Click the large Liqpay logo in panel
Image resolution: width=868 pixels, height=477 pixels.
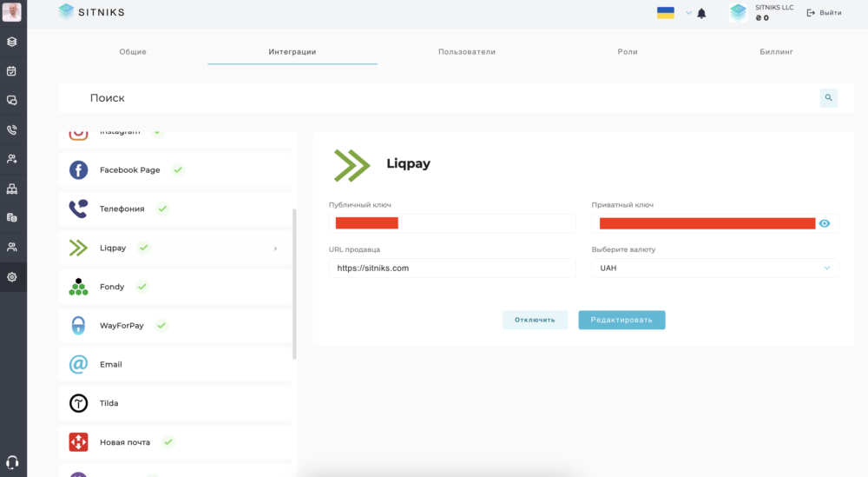click(x=352, y=165)
